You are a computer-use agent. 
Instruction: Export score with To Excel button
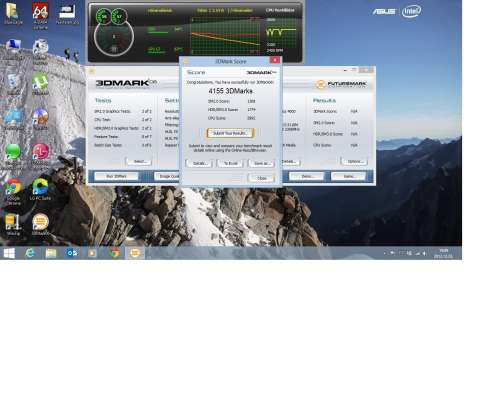click(230, 163)
